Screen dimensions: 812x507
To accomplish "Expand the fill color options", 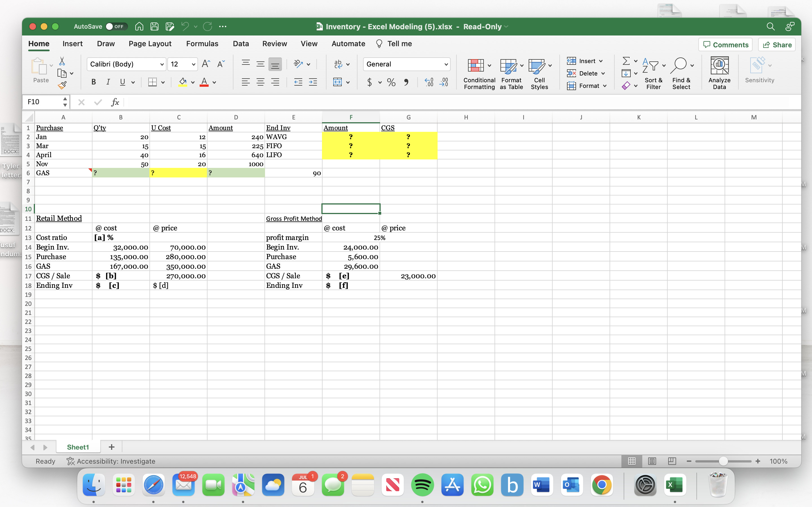I will pos(192,82).
